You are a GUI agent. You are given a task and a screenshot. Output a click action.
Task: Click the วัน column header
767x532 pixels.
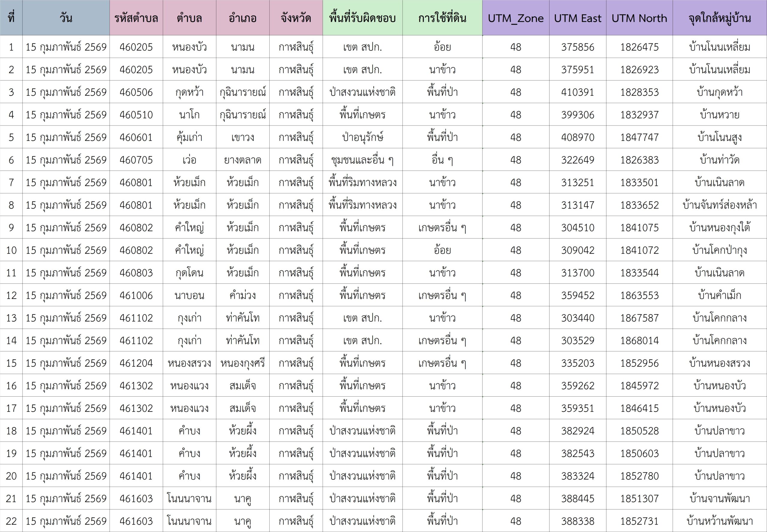click(66, 18)
